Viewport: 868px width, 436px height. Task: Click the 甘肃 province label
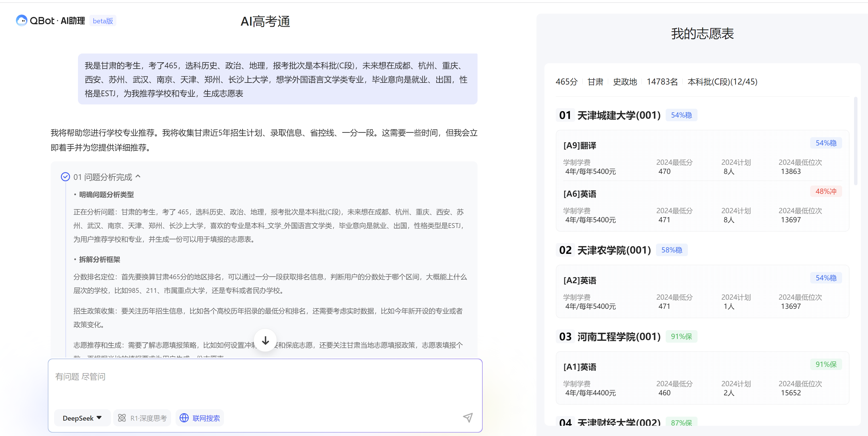(595, 82)
